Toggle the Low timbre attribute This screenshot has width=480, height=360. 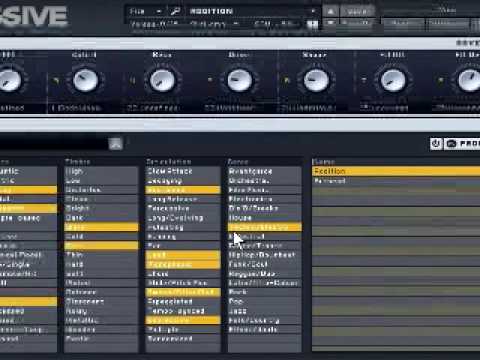point(101,181)
